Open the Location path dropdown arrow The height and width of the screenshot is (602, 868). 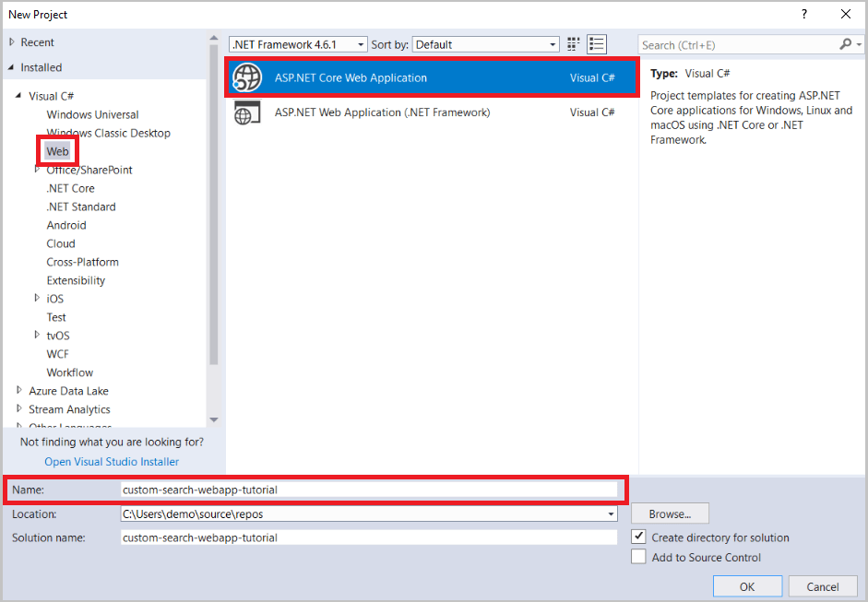point(610,513)
